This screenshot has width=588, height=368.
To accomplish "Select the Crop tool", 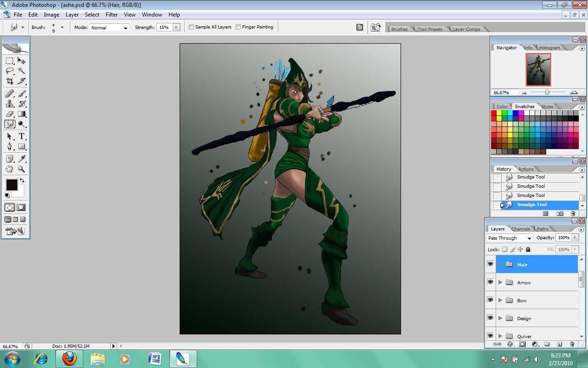I will tap(10, 81).
